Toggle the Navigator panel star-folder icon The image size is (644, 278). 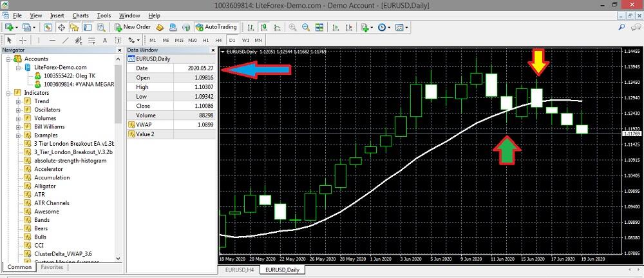74,27
